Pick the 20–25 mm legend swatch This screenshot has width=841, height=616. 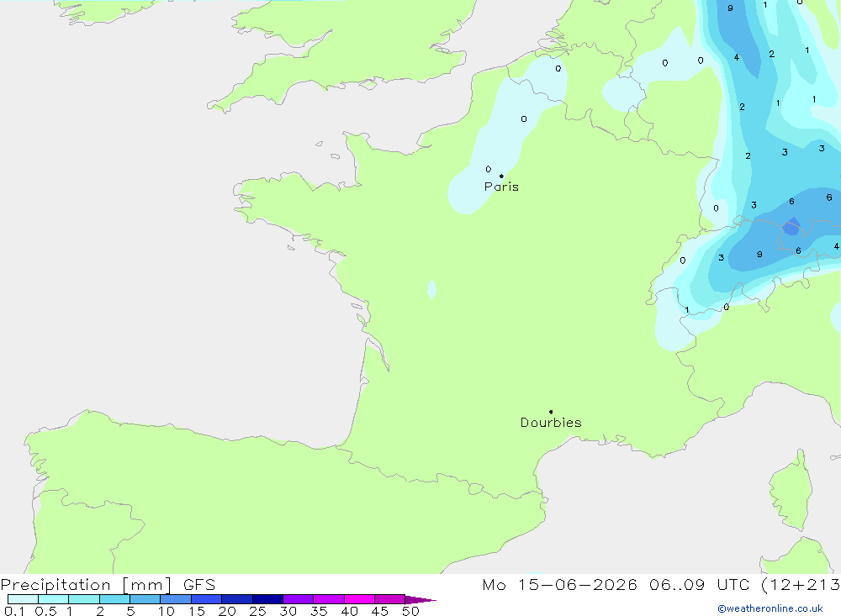(x=237, y=599)
